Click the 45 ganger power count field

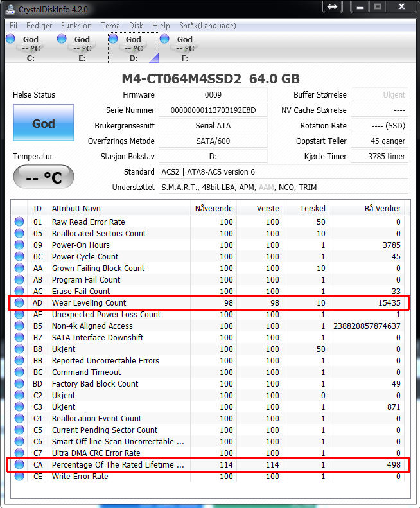[380, 141]
